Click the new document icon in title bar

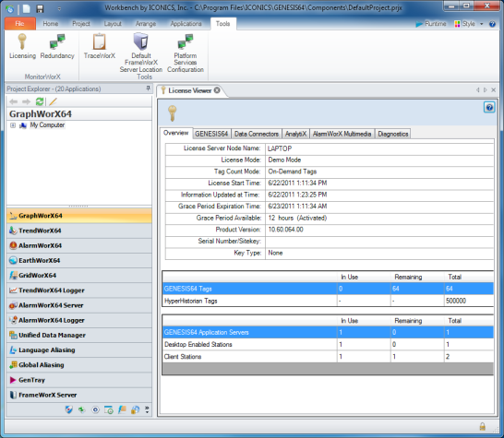tap(27, 9)
